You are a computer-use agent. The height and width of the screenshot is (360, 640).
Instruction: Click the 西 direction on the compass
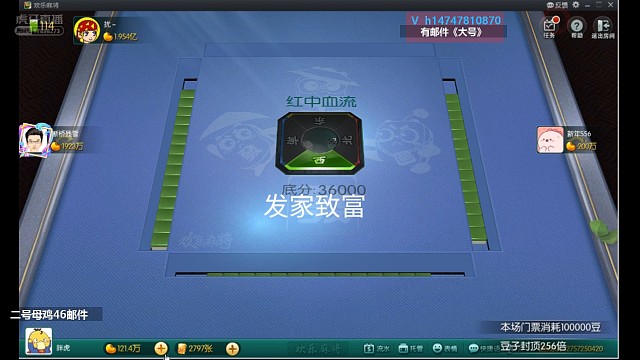[320, 161]
